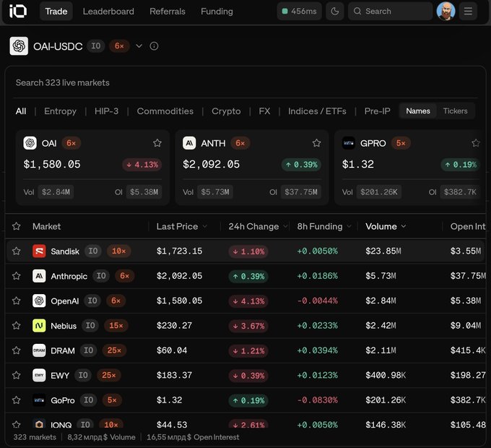Star the GoPro row

pos(17,400)
